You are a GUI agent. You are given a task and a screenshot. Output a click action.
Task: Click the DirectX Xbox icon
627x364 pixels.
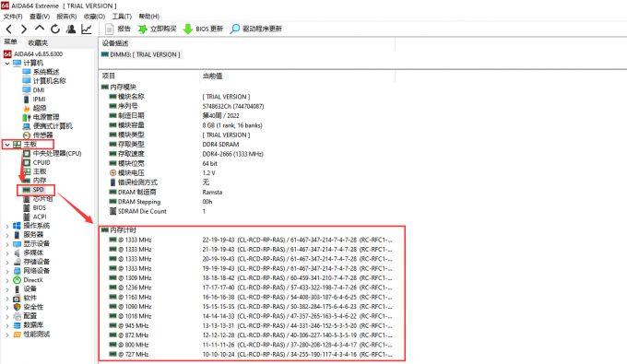pos(17,280)
